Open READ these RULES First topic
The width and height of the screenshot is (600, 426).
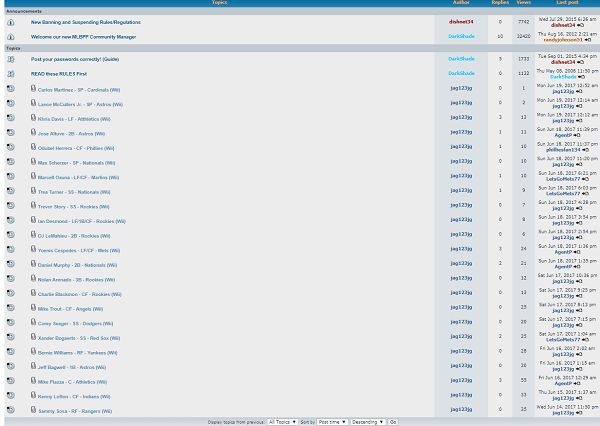tap(59, 74)
